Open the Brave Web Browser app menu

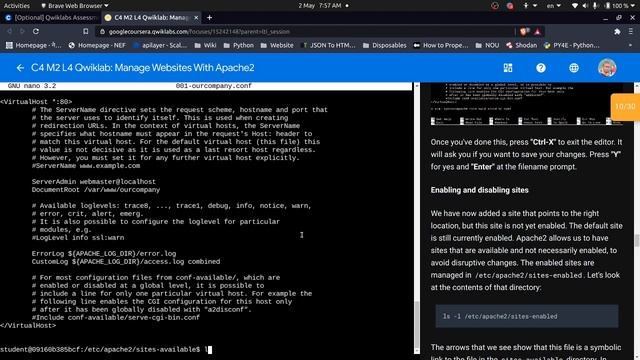(x=75, y=6)
